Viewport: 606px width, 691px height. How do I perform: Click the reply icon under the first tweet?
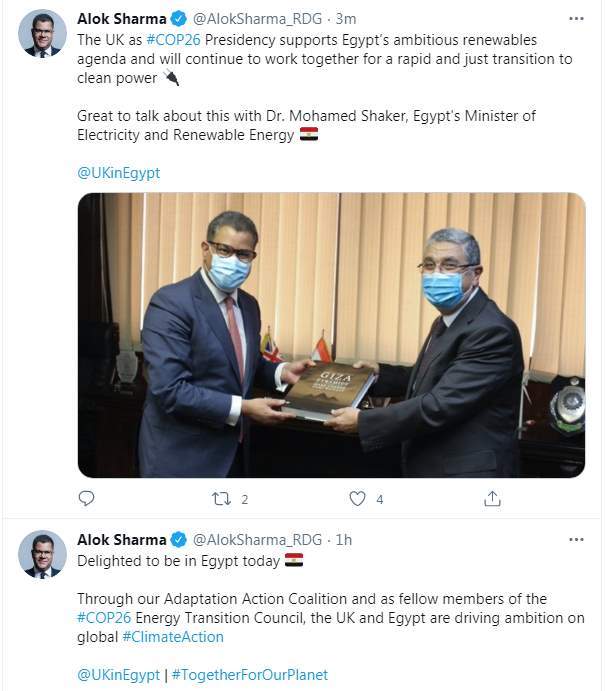tap(86, 498)
